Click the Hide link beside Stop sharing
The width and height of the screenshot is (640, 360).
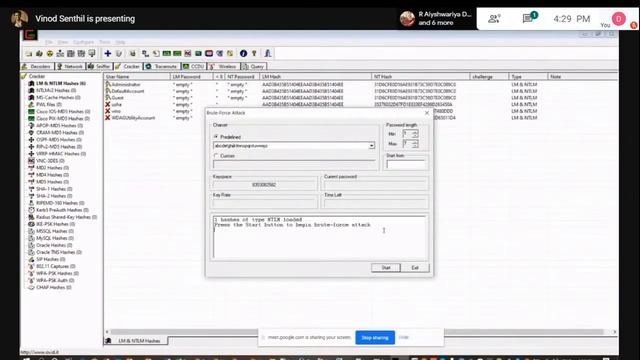pyautogui.click(x=404, y=338)
